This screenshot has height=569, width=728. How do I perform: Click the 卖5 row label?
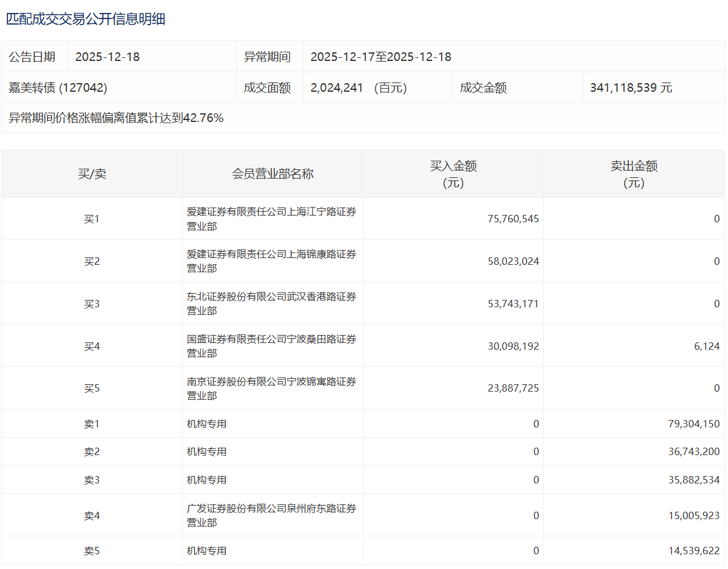tap(92, 551)
